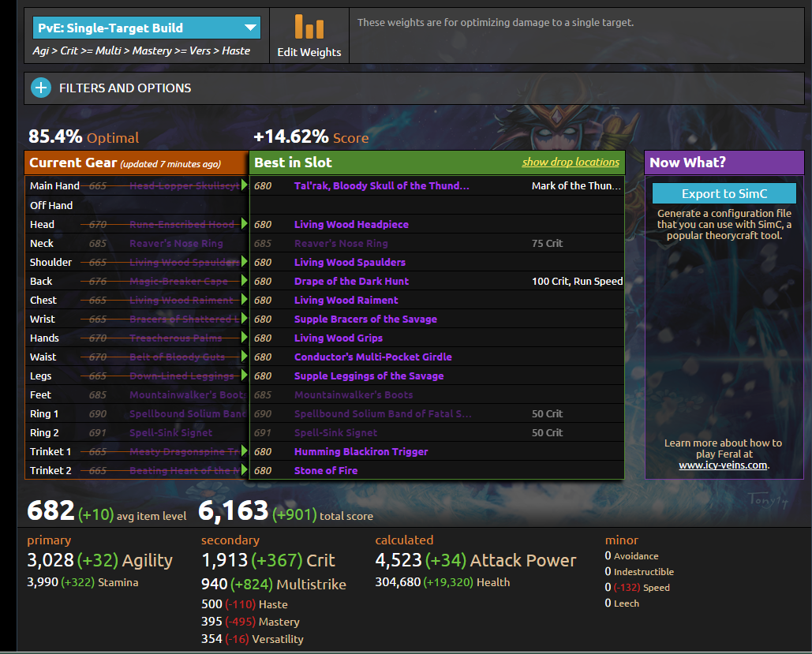Expand the Filters and Options section

coord(125,88)
